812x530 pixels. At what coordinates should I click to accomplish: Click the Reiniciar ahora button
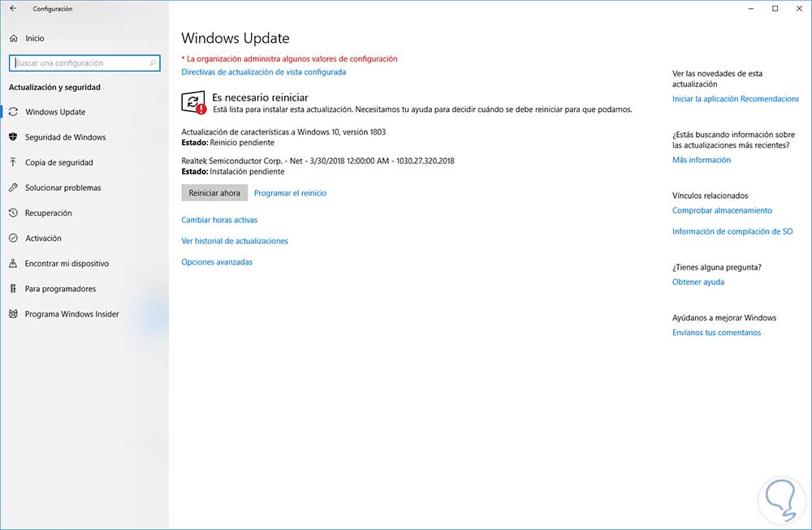pos(214,193)
